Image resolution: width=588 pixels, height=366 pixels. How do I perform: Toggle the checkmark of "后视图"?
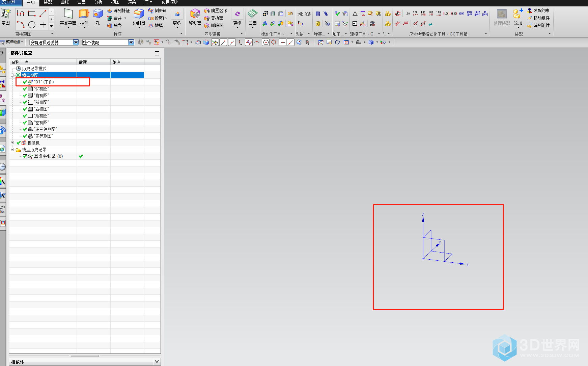click(25, 116)
